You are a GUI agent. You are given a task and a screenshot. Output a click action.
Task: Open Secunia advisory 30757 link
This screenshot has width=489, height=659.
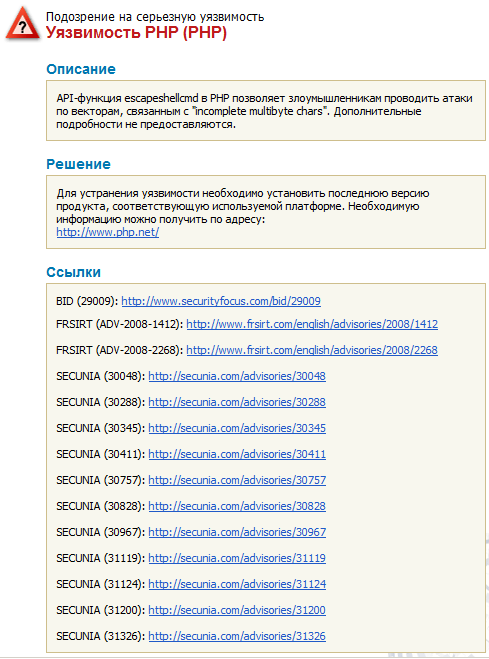click(237, 480)
